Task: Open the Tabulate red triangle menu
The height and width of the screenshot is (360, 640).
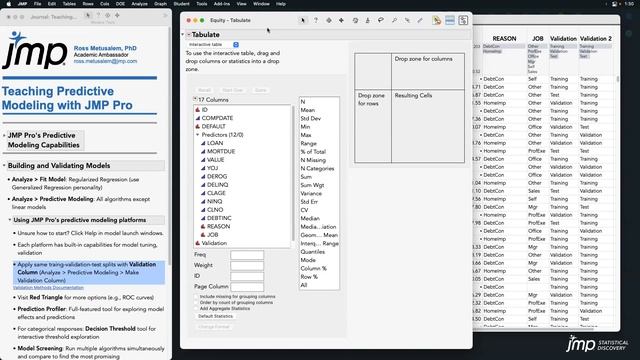Action: point(189,35)
